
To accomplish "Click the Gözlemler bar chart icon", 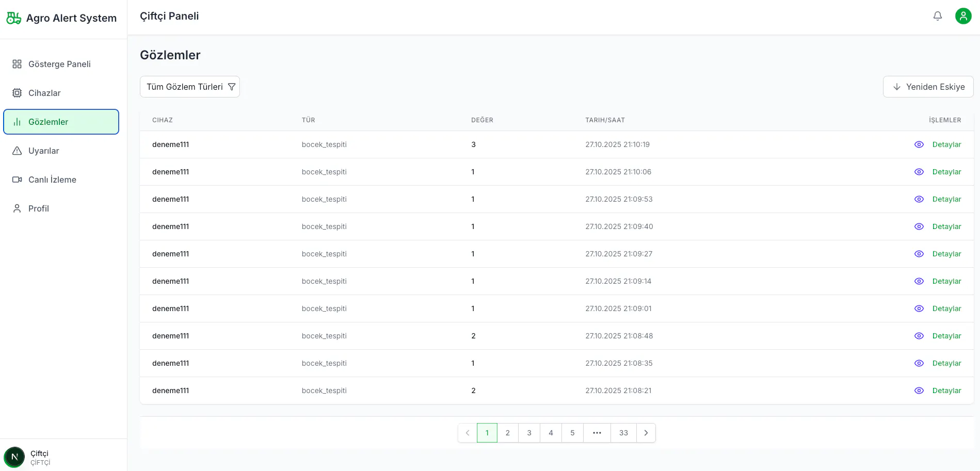I will coord(17,122).
